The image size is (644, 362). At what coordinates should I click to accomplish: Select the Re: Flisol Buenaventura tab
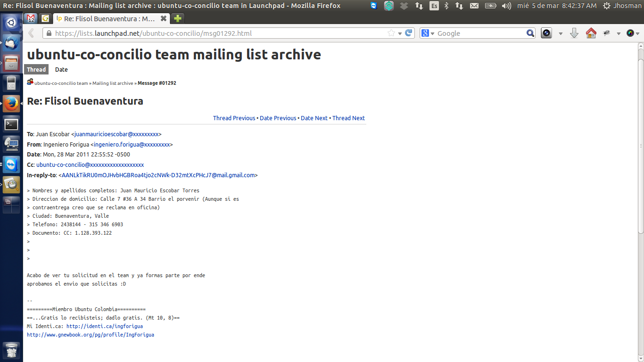[x=111, y=18]
